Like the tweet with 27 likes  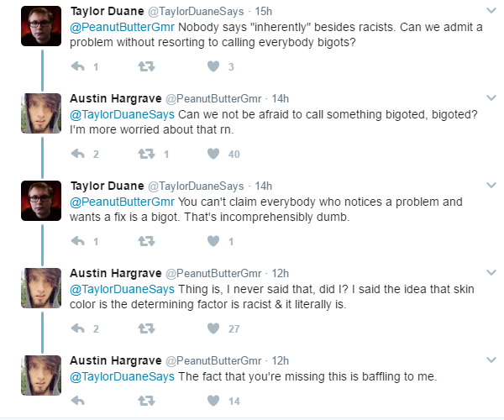point(213,328)
